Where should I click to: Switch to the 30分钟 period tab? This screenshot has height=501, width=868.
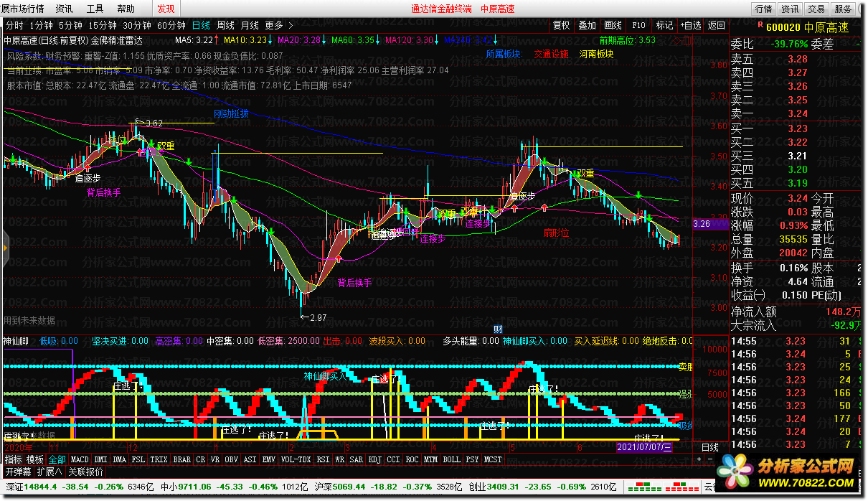137,25
